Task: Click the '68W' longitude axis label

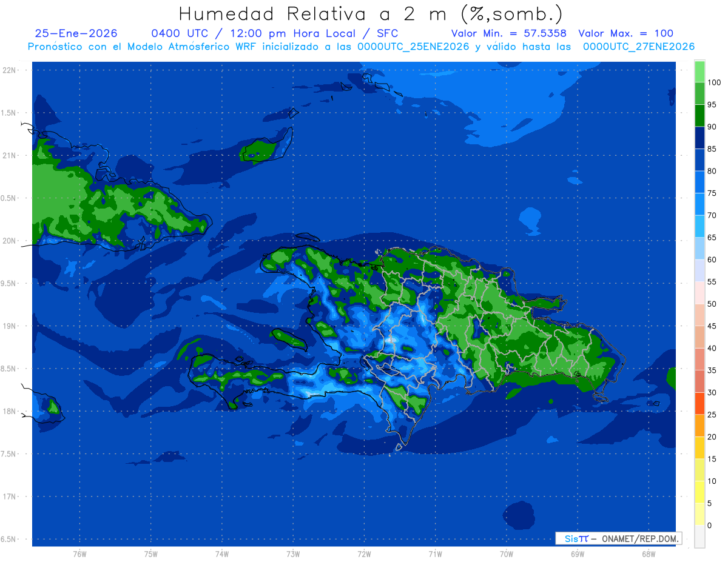Action: coord(649,554)
